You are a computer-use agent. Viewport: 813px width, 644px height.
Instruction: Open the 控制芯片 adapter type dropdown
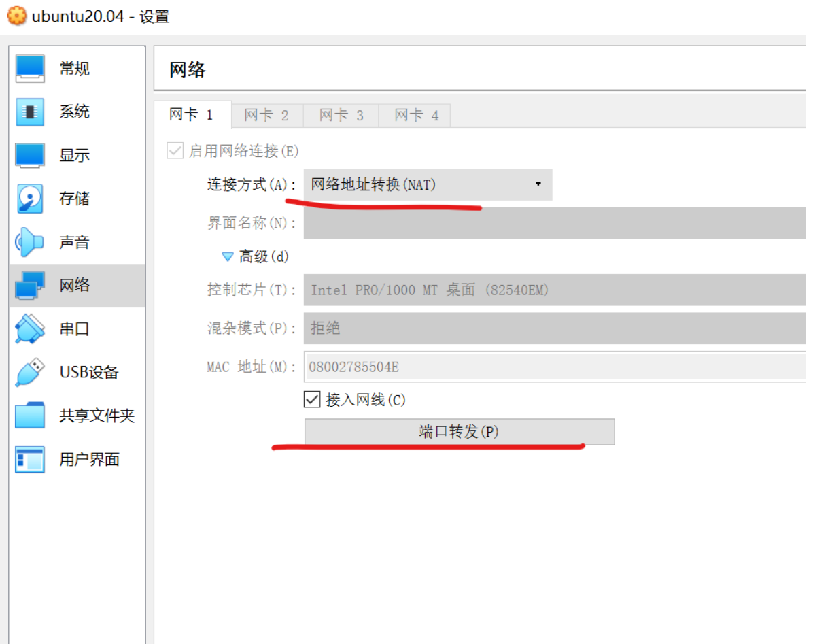click(x=554, y=290)
